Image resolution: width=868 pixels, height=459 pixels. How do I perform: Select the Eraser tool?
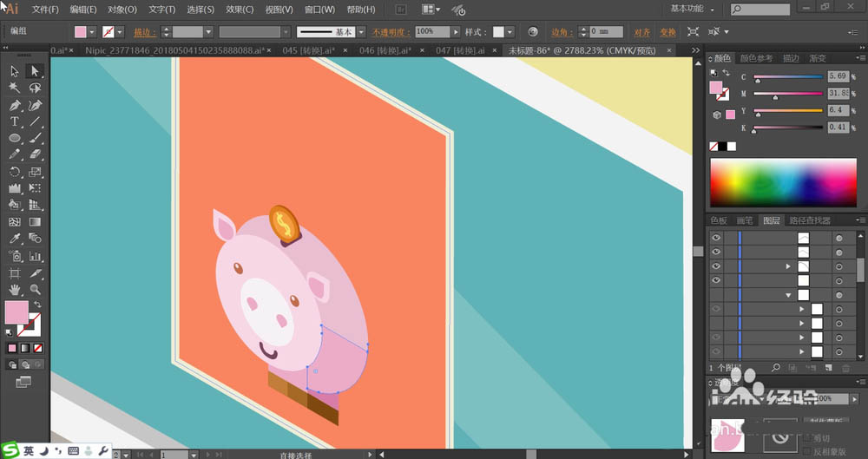(35, 154)
